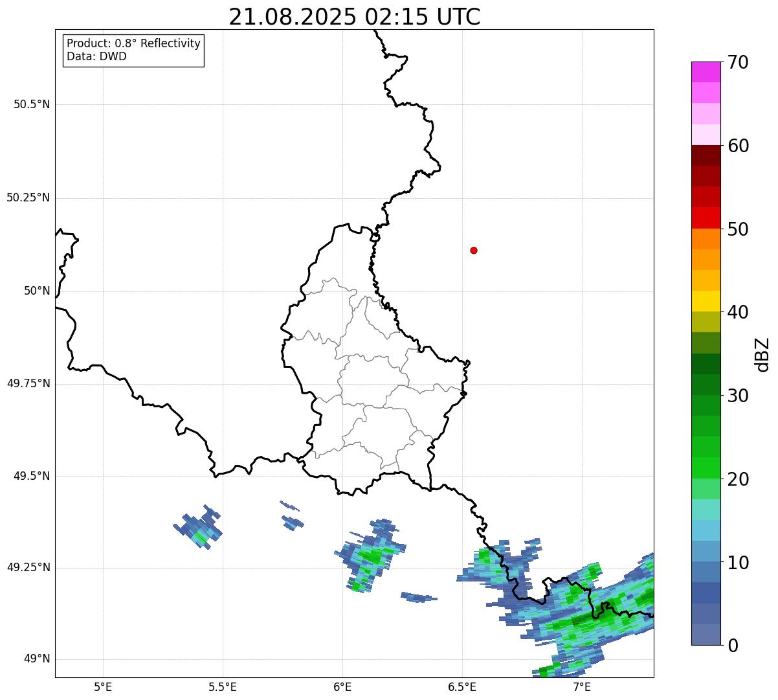
Task: Click the turquoise colorbar segment near 16
Action: click(x=706, y=510)
